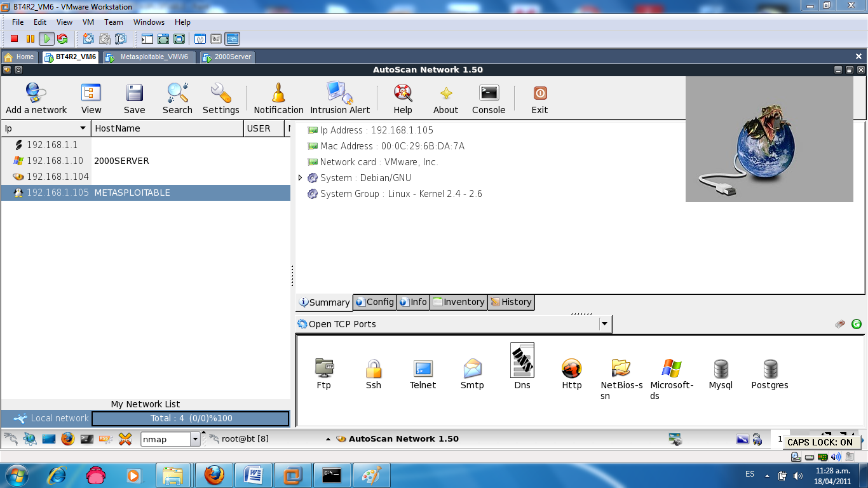The width and height of the screenshot is (868, 488).
Task: Click VMware Reset virtual machine button
Action: (x=62, y=39)
